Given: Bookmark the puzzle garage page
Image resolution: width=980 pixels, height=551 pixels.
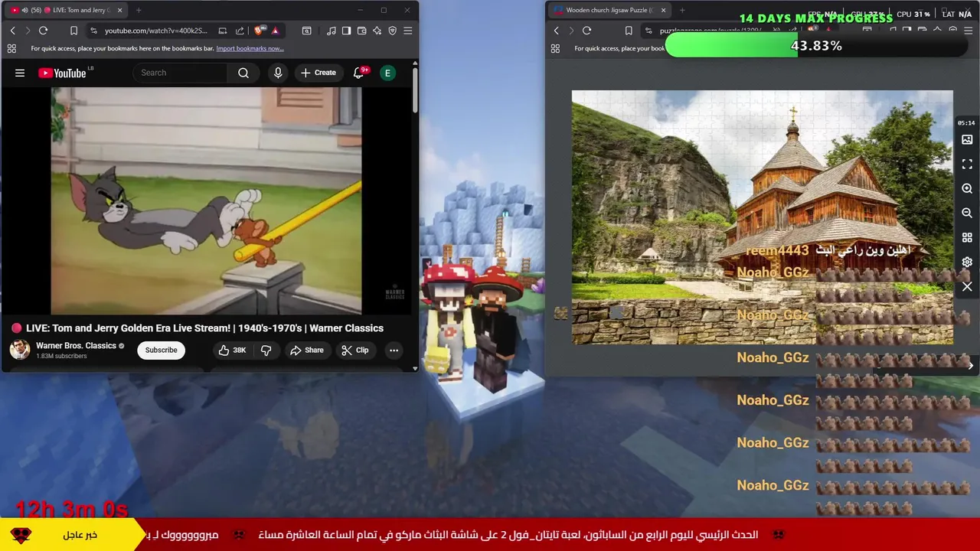Looking at the screenshot, I should pos(629,31).
